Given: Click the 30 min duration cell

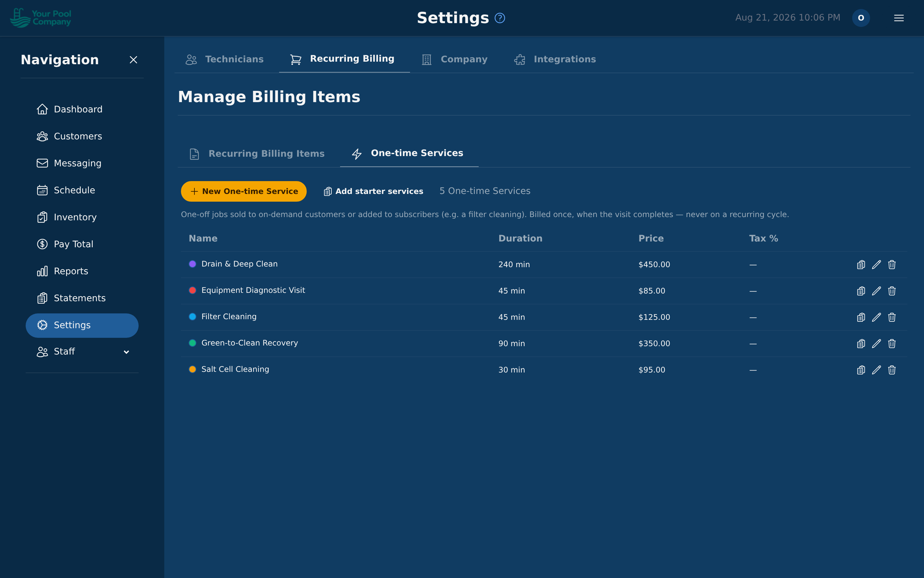Looking at the screenshot, I should coord(512,370).
